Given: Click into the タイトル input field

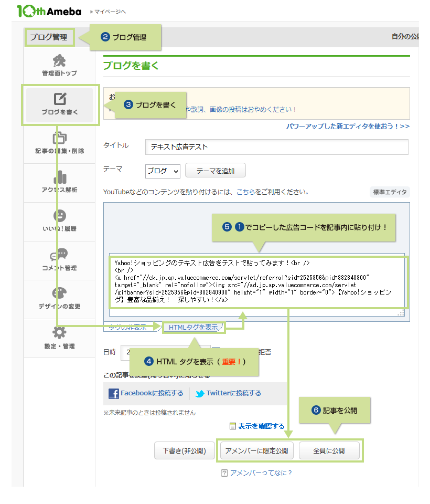Looking at the screenshot, I should click(x=276, y=147).
